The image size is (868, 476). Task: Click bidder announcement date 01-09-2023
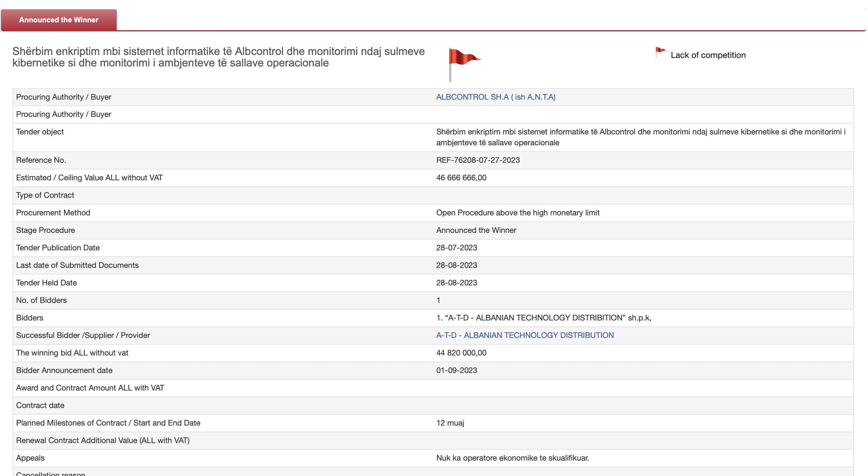[x=456, y=370]
